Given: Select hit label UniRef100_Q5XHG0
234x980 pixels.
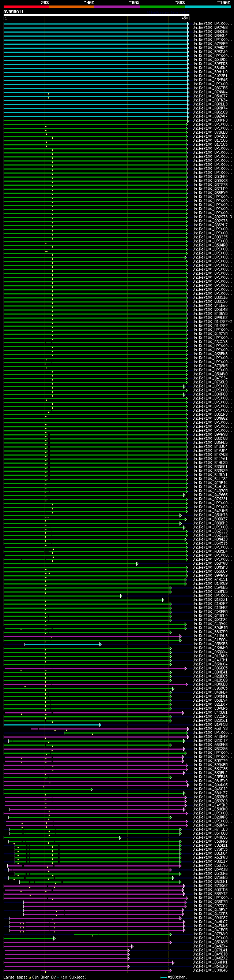Looking at the screenshot, I should (x=210, y=177).
